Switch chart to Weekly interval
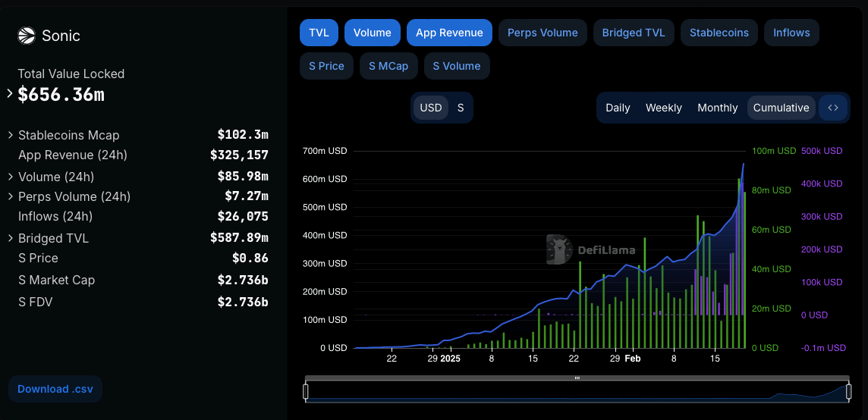 (x=663, y=108)
